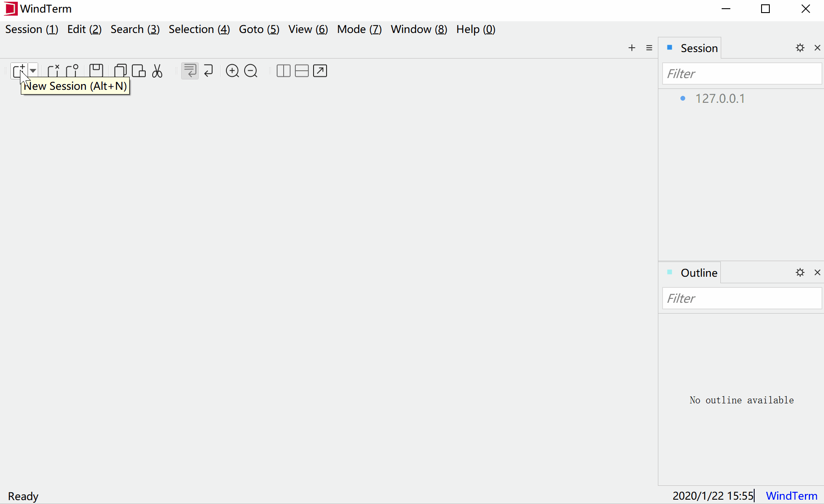
Task: Open Session panel gear settings
Action: point(800,48)
